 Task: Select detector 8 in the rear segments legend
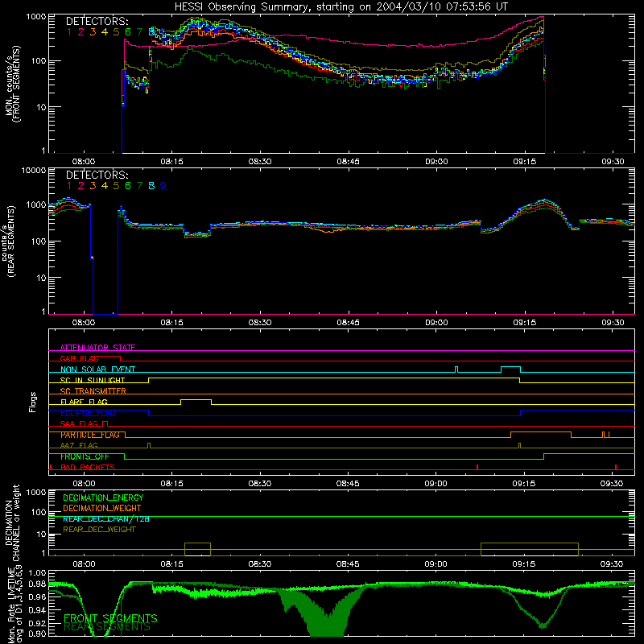pyautogui.click(x=151, y=186)
